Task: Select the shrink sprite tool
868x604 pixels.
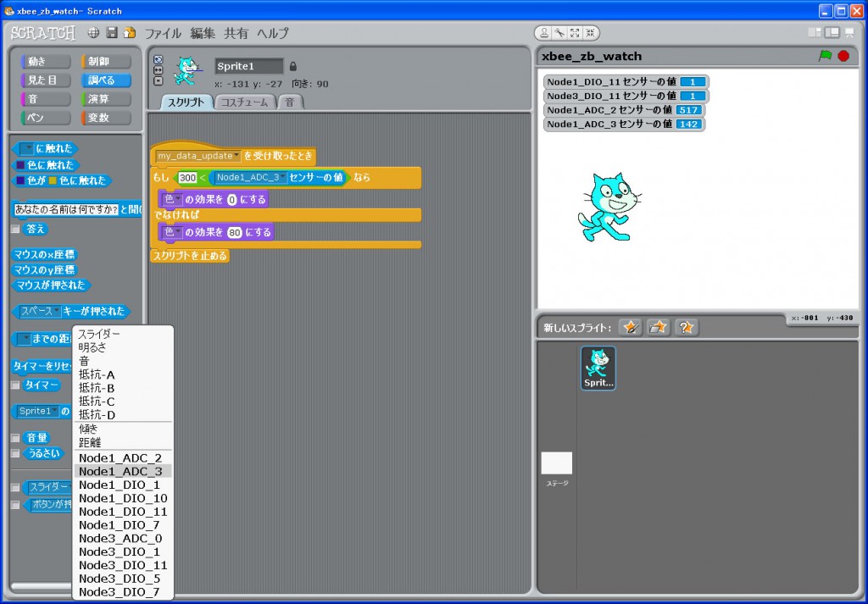Action: (590, 33)
